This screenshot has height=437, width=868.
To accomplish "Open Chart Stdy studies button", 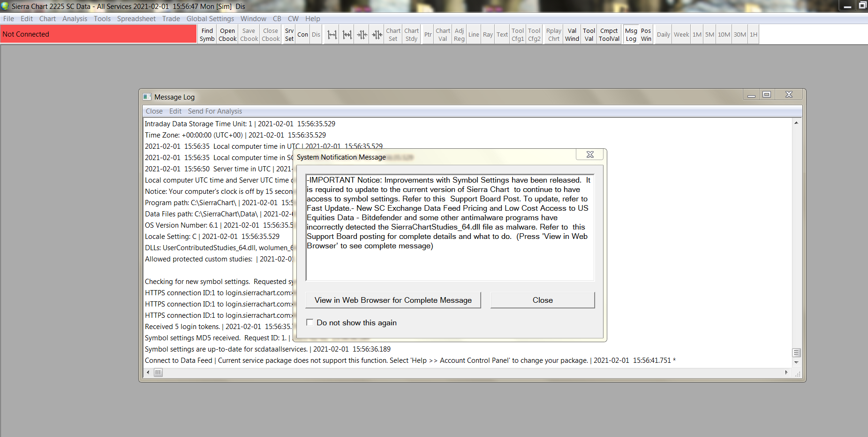I will [411, 35].
